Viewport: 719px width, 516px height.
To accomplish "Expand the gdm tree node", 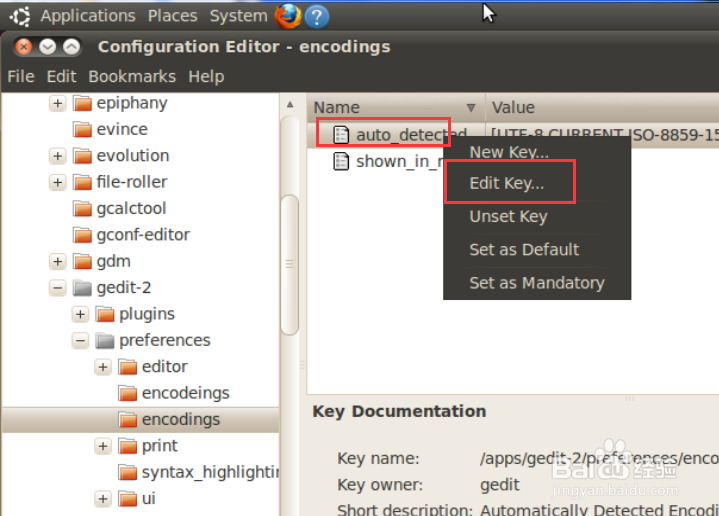I will tap(58, 261).
